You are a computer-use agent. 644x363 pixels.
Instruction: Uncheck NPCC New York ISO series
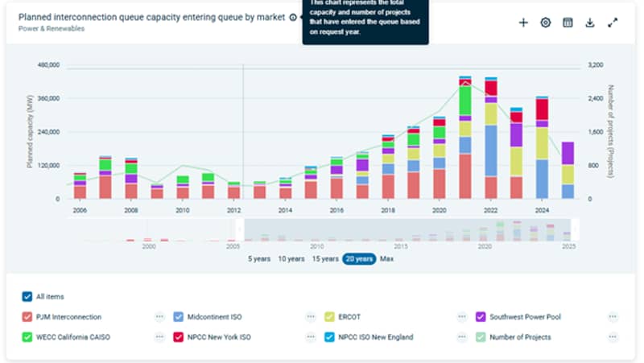[178, 336]
